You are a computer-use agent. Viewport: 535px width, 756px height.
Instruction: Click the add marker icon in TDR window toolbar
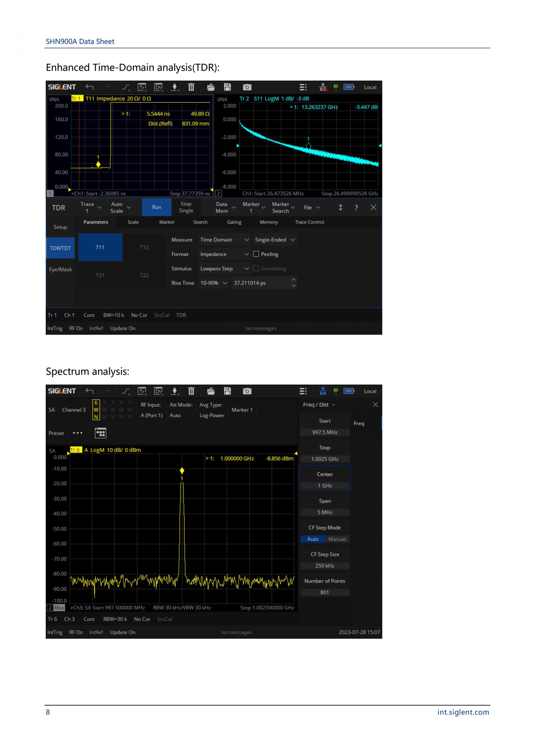tap(175, 87)
